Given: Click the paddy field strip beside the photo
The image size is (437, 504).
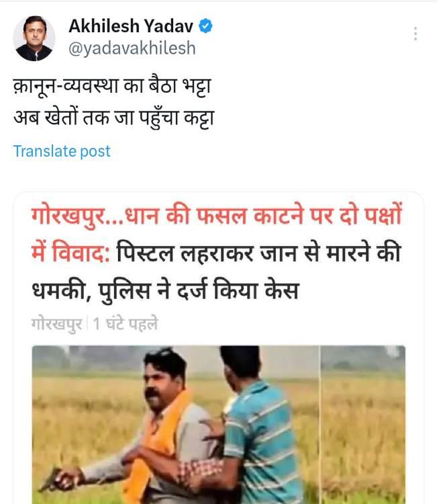Looking at the screenshot, I should click(x=363, y=425).
